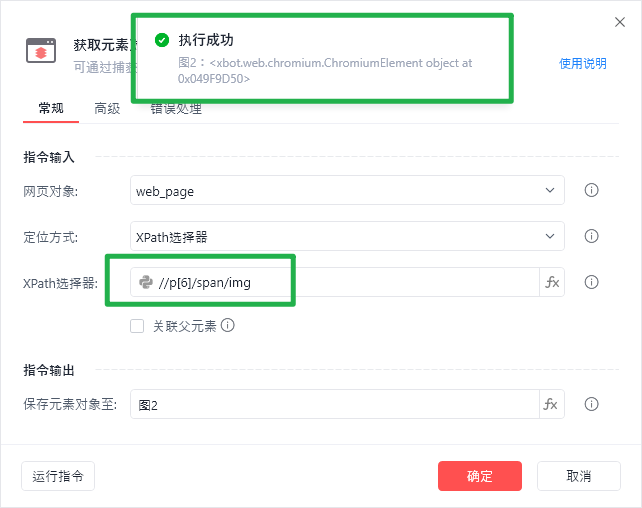Click the 取消 button
Image resolution: width=642 pixels, height=508 pixels.
578,476
